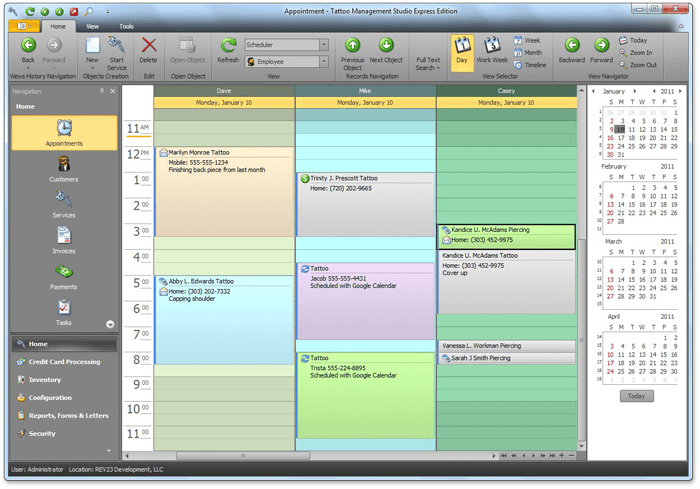Show previous month in date navigator
The height and width of the screenshot is (489, 700).
pos(593,91)
